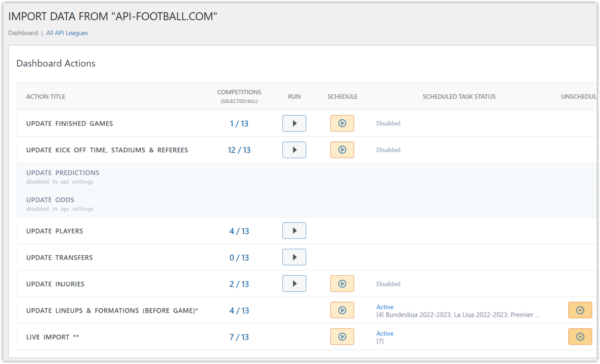600x364 pixels.
Task: Run the Update Injuries action
Action: [294, 284]
